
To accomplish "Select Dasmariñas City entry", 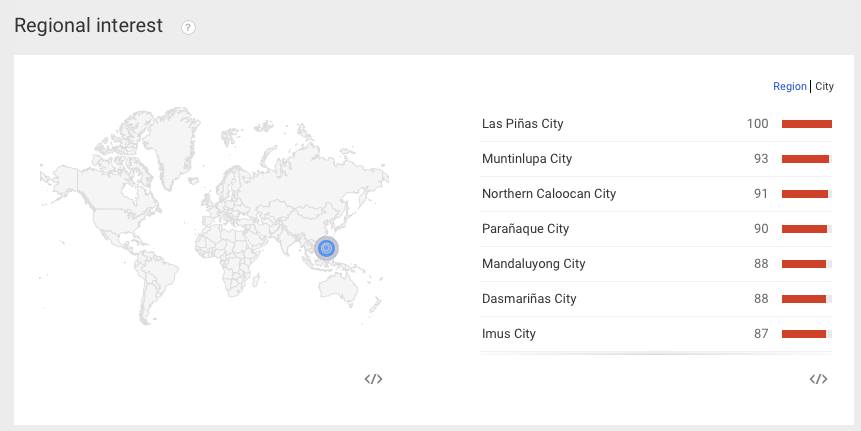I will tap(529, 299).
